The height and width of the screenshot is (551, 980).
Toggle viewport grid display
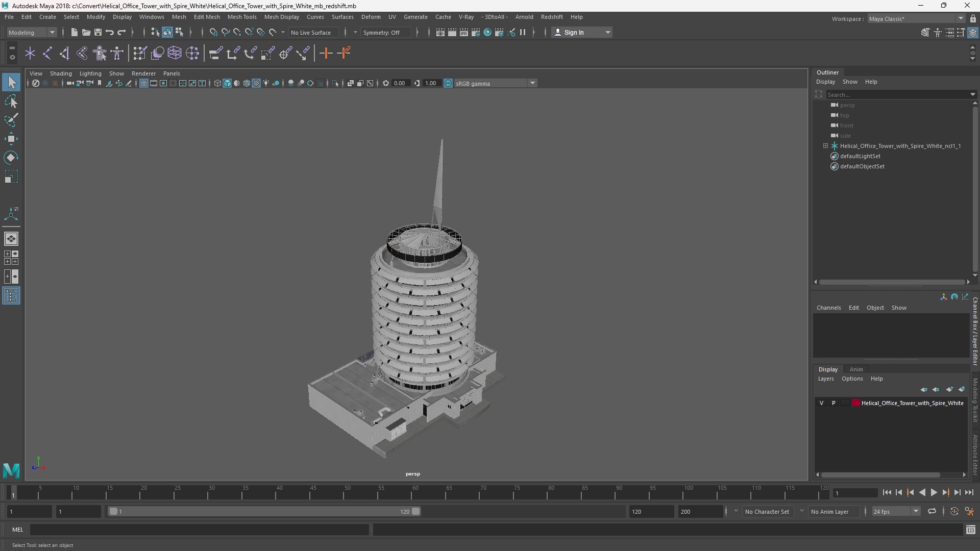pos(144,83)
